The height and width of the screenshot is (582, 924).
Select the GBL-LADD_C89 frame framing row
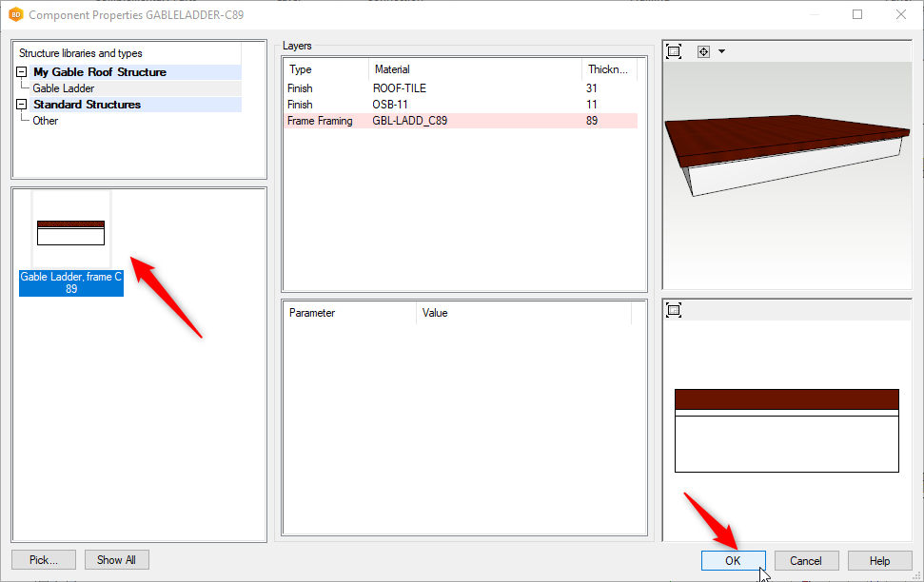(x=461, y=121)
